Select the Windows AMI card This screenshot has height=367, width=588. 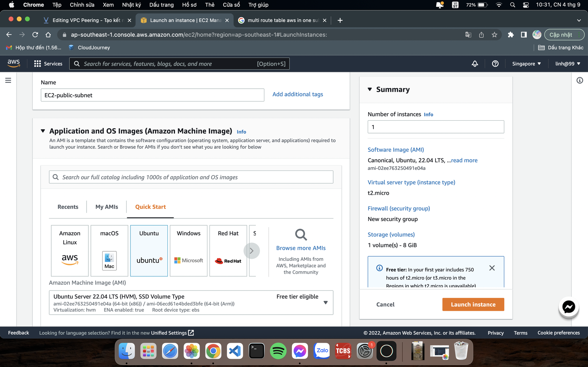pos(189,251)
